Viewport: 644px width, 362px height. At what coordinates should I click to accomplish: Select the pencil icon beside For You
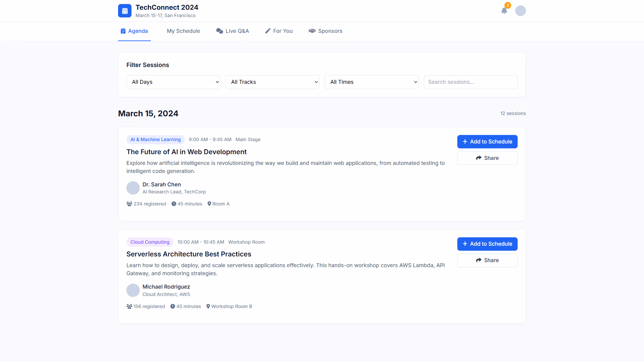point(268,31)
